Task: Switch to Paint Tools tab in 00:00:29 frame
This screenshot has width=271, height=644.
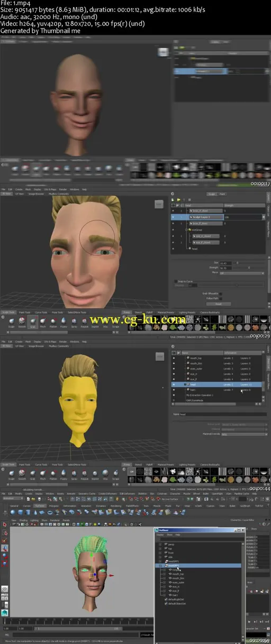Action: click(24, 312)
